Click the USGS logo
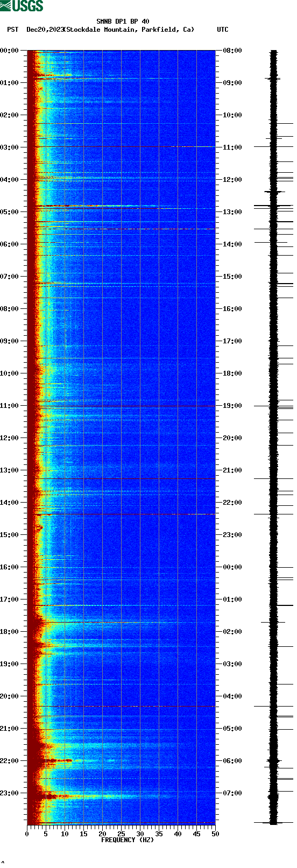This screenshot has width=297, height=868. (22, 6)
